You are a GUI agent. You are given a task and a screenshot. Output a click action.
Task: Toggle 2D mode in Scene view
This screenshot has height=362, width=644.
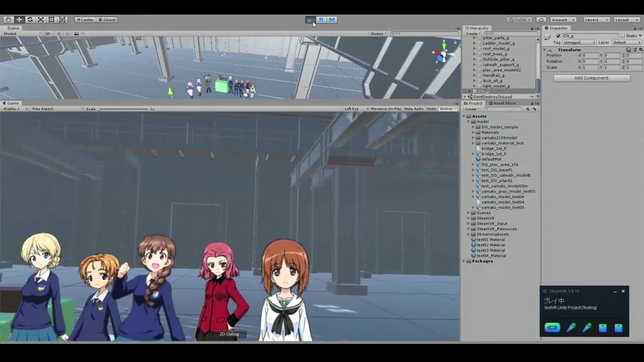point(48,34)
